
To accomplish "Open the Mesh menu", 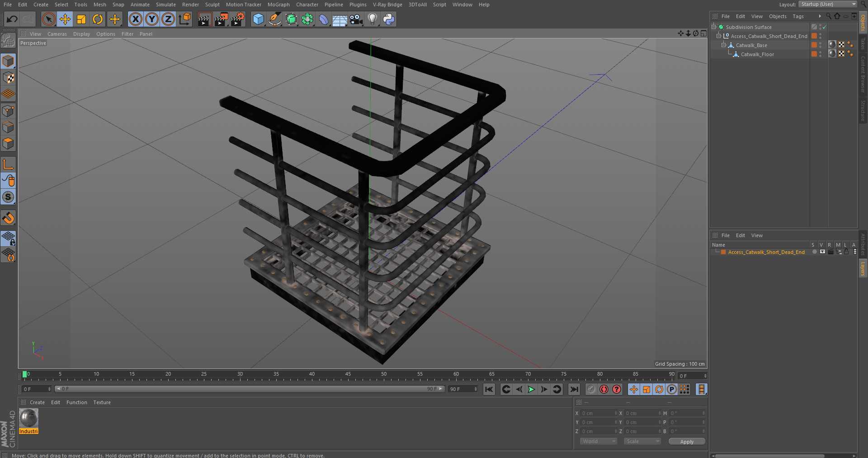I will (x=99, y=5).
